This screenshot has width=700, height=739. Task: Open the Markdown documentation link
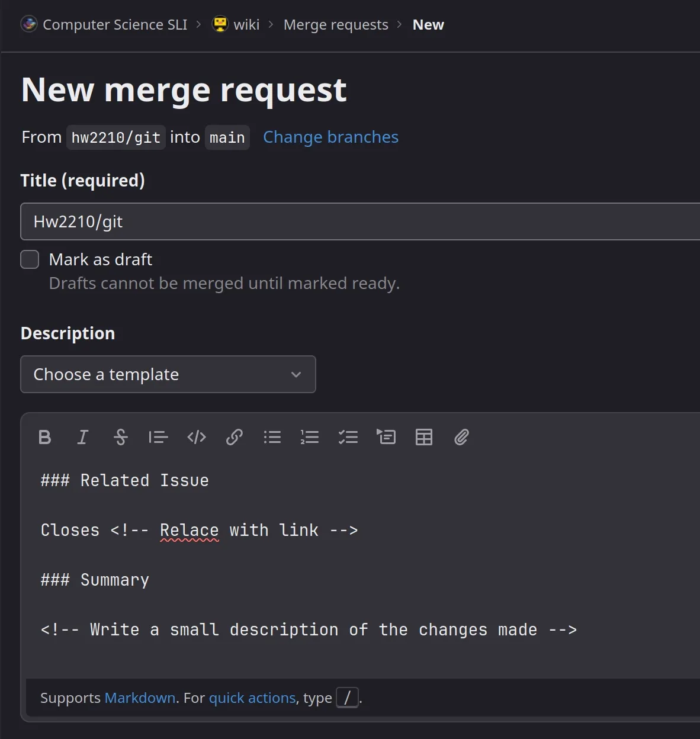140,698
